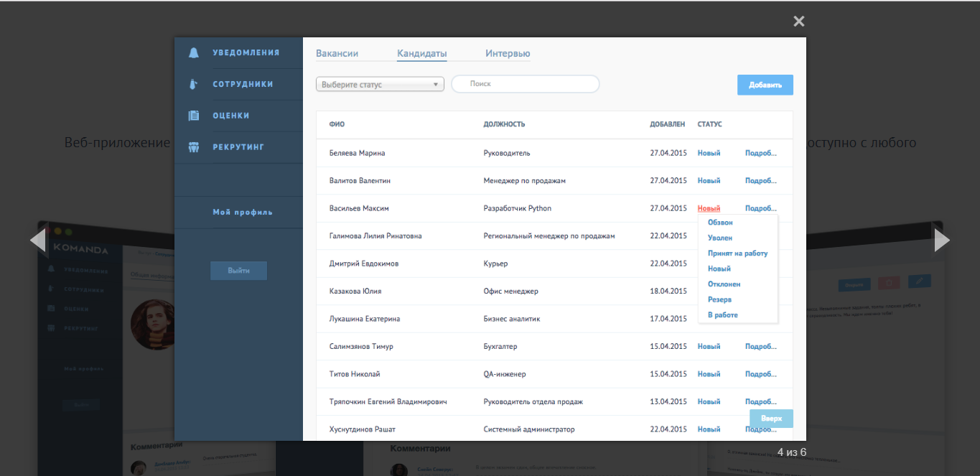Click the name Галимова Лилия Ринатовна

[375, 236]
